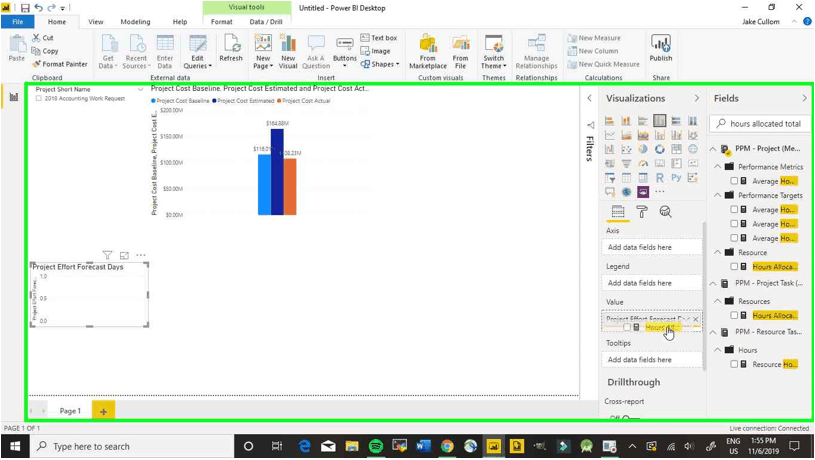This screenshot has height=460, width=815.
Task: Select the Pie chart visualization
Action: [x=643, y=149]
